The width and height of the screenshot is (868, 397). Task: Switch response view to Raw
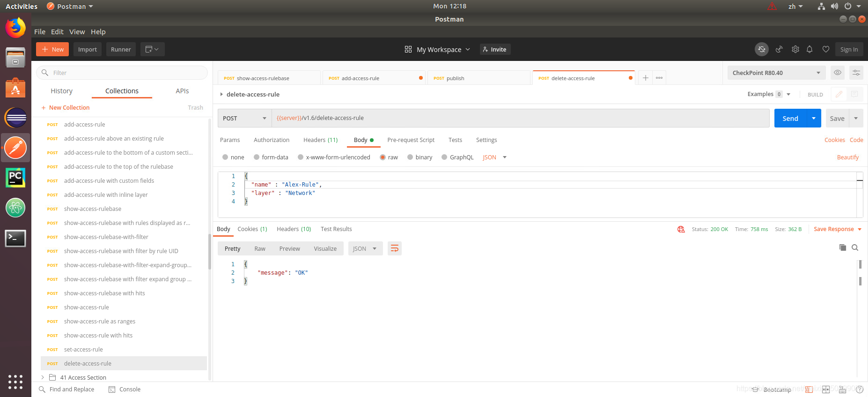point(260,248)
